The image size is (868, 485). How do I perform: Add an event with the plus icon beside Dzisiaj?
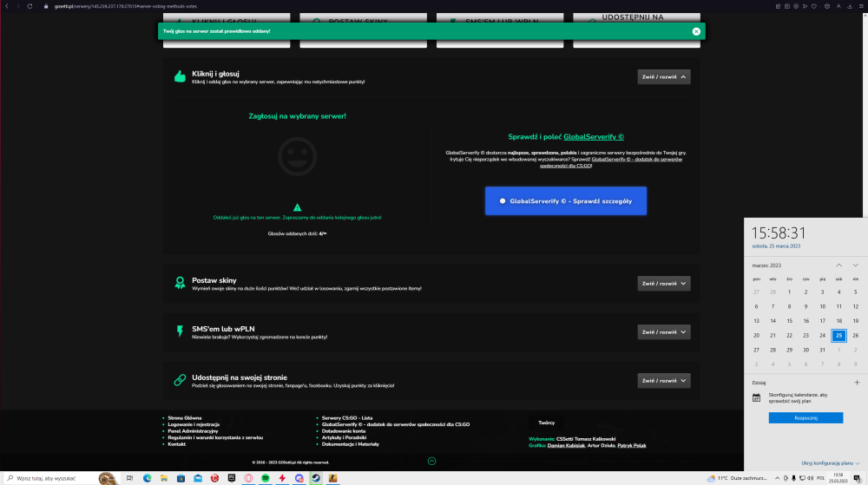click(x=857, y=382)
